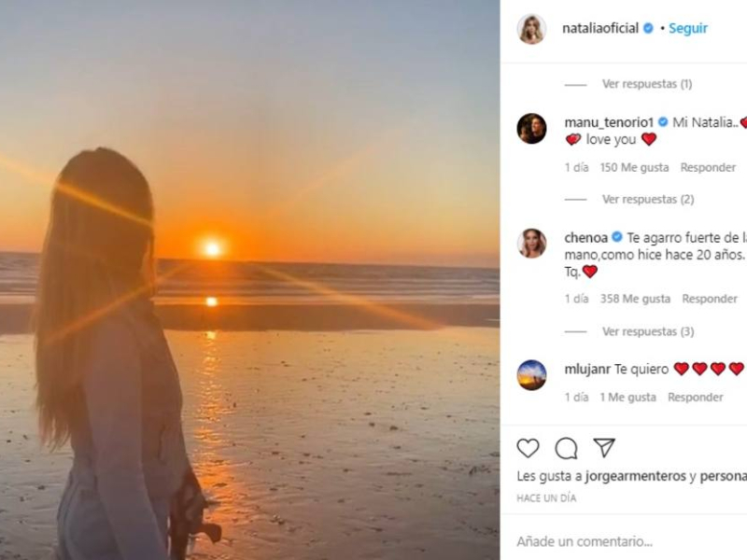Click the sunset beach photo
The height and width of the screenshot is (560, 747).
[x=249, y=280]
